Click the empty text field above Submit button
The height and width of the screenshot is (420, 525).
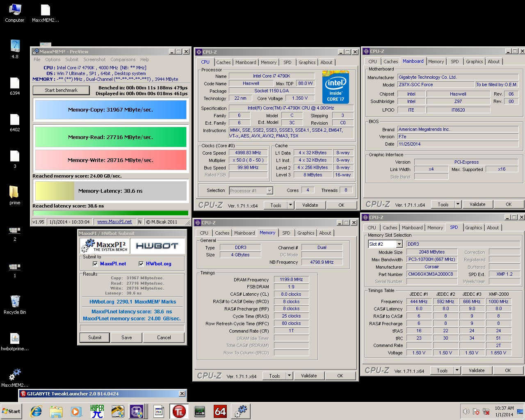click(132, 328)
